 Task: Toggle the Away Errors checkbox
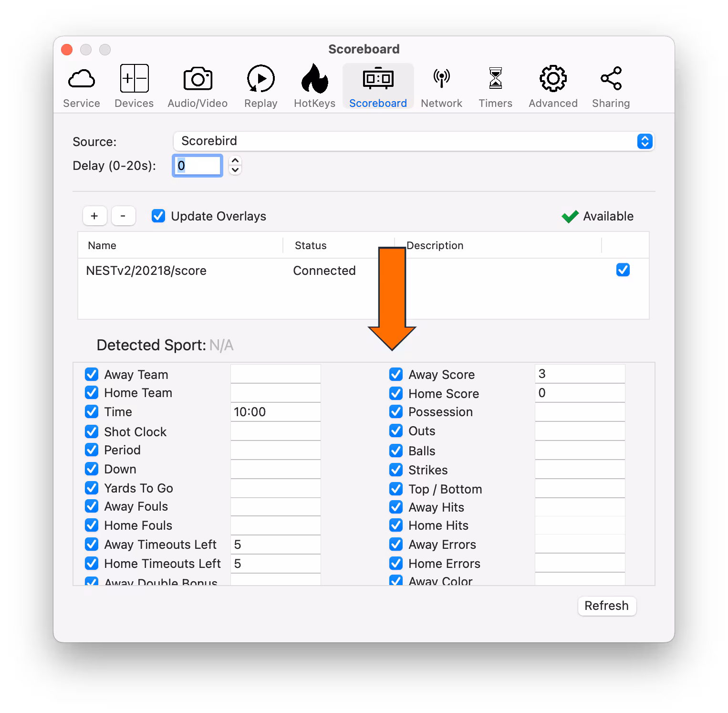coord(396,544)
